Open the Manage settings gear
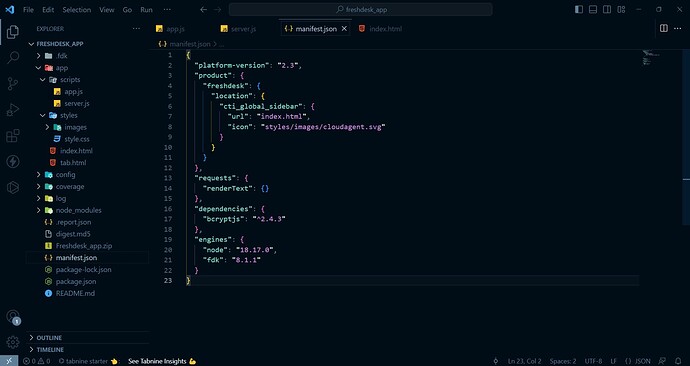690x366 pixels. point(13,342)
